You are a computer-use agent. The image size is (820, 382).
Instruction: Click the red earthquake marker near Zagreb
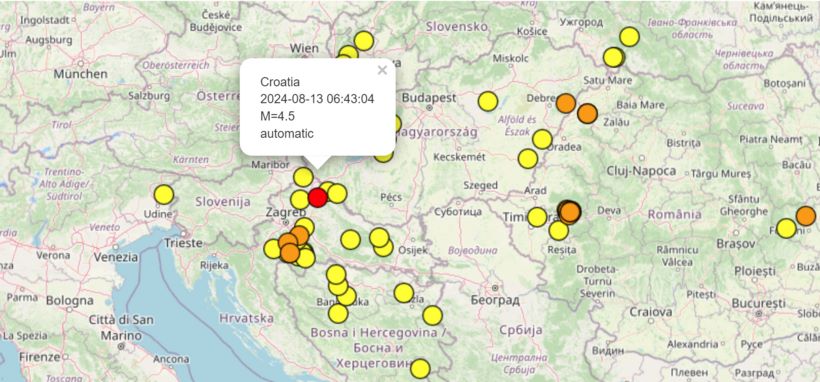[x=317, y=198]
